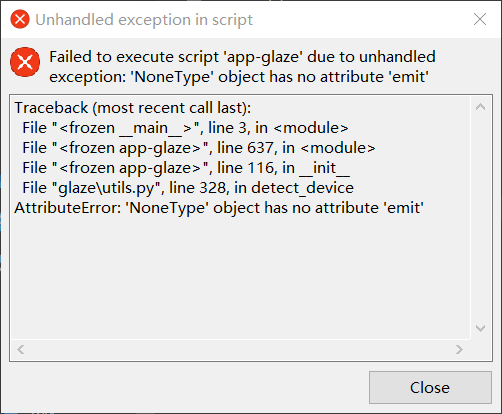Select the traceback line mentioning __init__

[186, 168]
